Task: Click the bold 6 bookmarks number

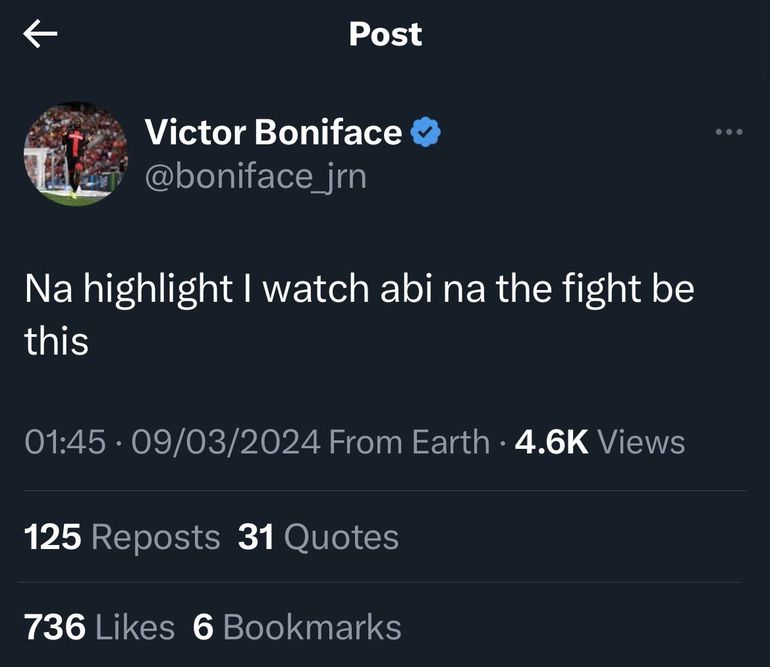Action: point(203,628)
